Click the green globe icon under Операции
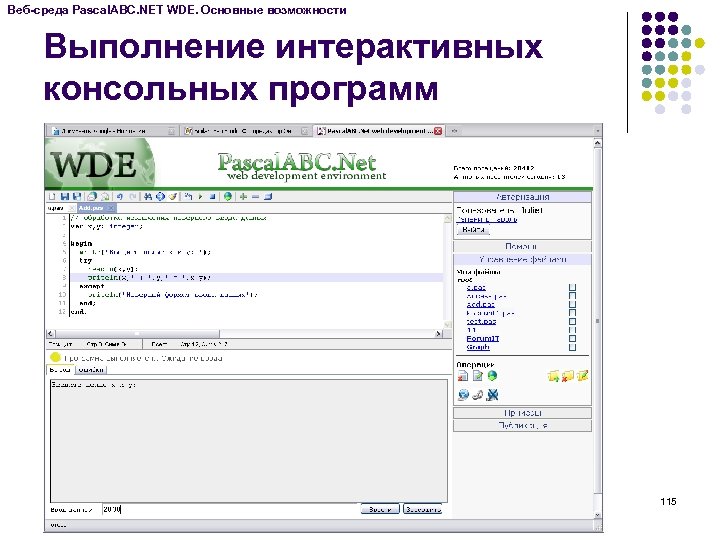Screen dimensions: 720x540 click(492, 376)
